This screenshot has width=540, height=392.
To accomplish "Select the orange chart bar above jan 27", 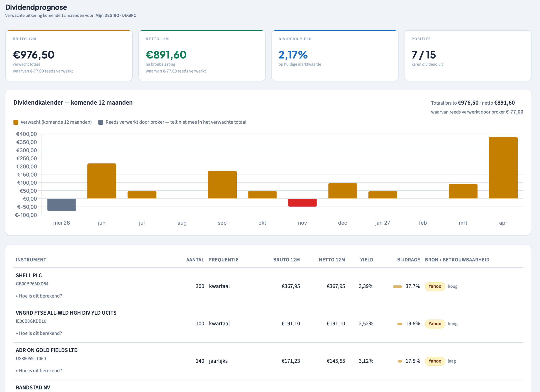I will click(383, 195).
